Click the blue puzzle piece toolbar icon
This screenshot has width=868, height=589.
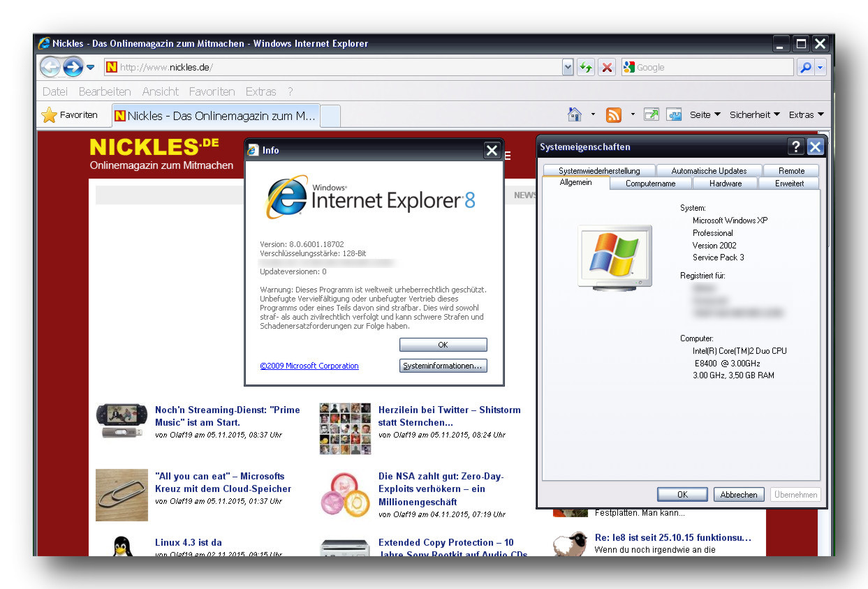click(674, 114)
